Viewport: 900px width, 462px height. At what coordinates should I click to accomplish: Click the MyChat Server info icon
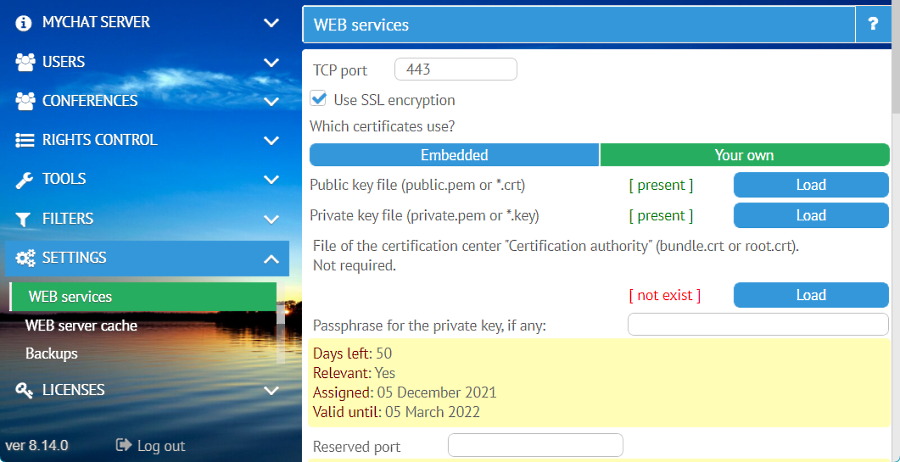[25, 22]
